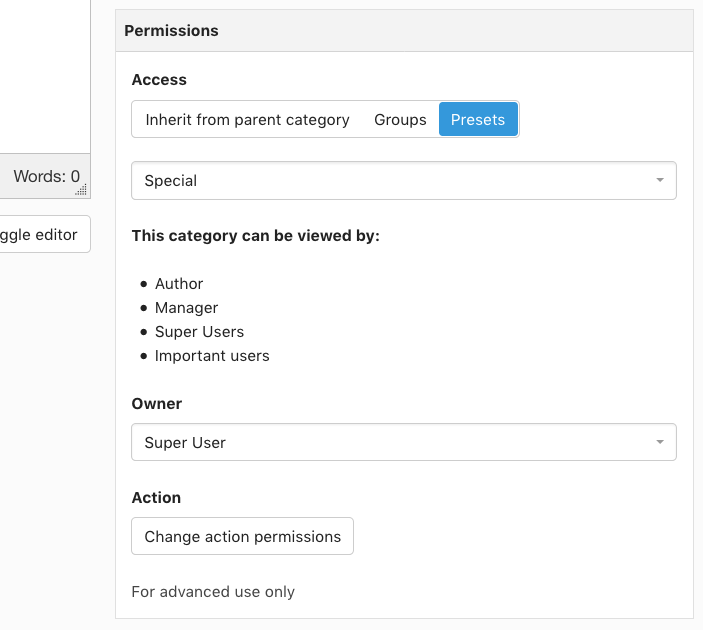The width and height of the screenshot is (703, 630).
Task: Grab the editor resize grip icon
Action: tap(82, 189)
